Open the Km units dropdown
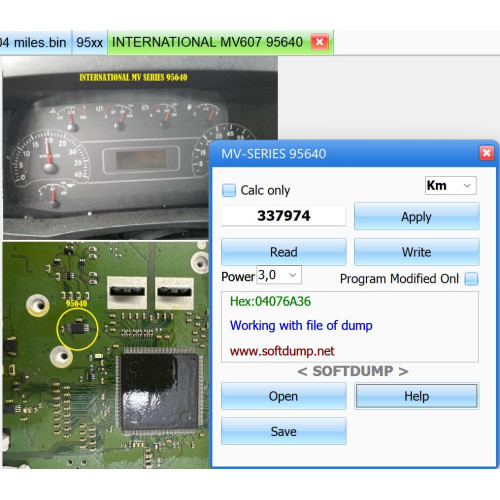500x500 pixels. (451, 185)
